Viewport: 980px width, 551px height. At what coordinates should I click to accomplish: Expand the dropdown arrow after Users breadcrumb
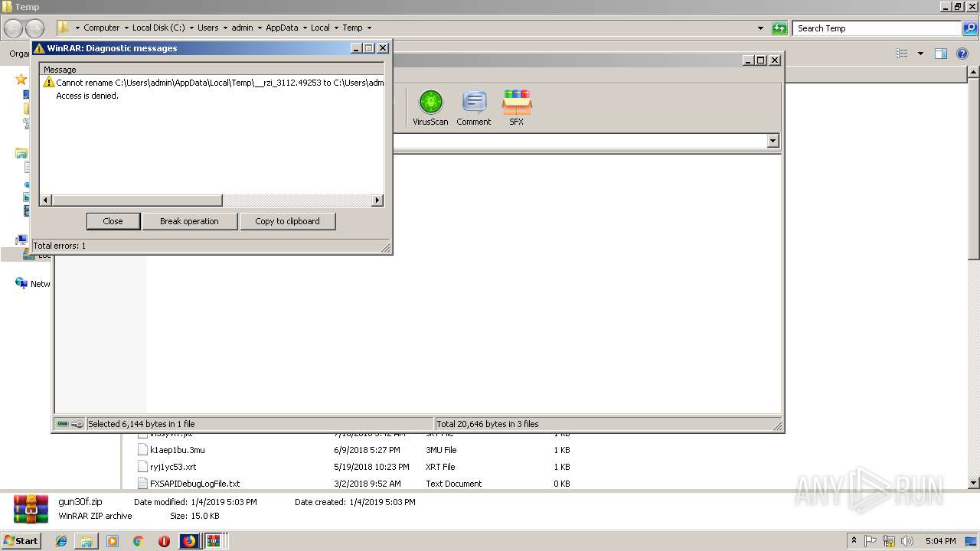point(225,28)
